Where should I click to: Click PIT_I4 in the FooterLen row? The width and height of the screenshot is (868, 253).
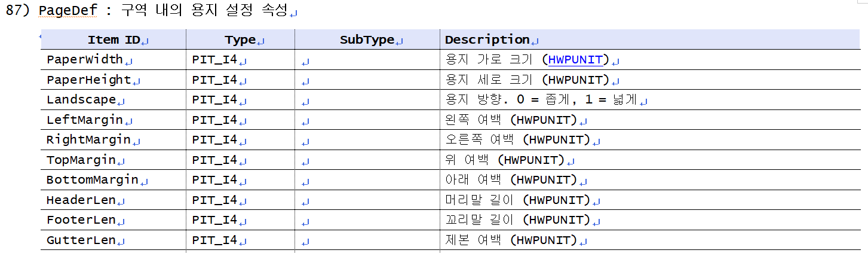(215, 220)
